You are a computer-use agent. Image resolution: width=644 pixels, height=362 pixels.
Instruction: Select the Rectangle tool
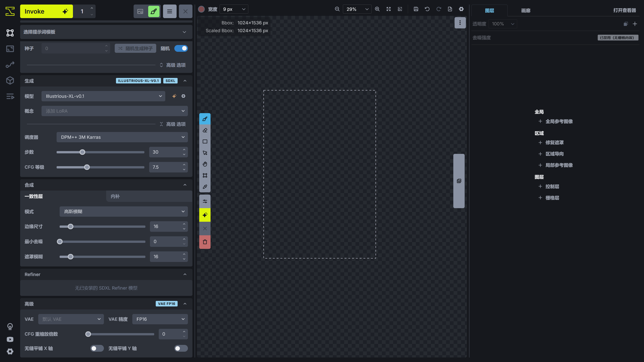[x=205, y=142]
